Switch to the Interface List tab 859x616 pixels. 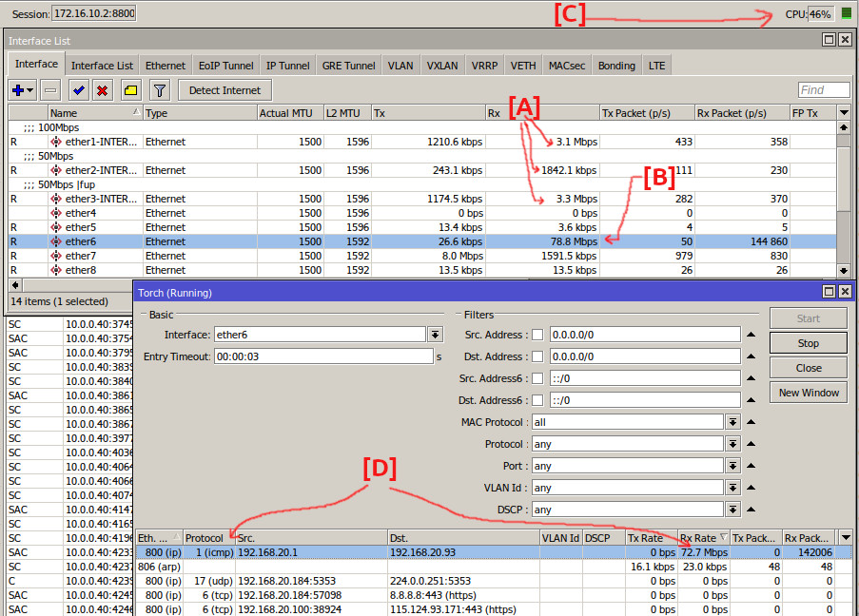pos(102,66)
